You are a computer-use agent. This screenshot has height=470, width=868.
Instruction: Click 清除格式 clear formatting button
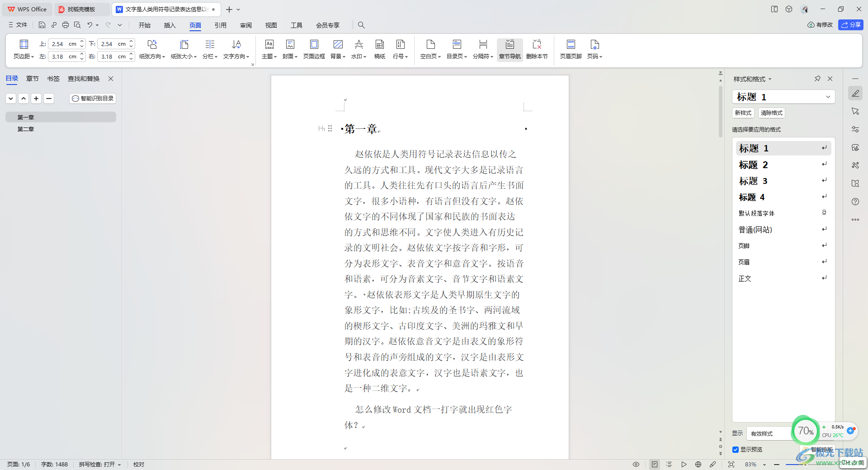pos(771,113)
